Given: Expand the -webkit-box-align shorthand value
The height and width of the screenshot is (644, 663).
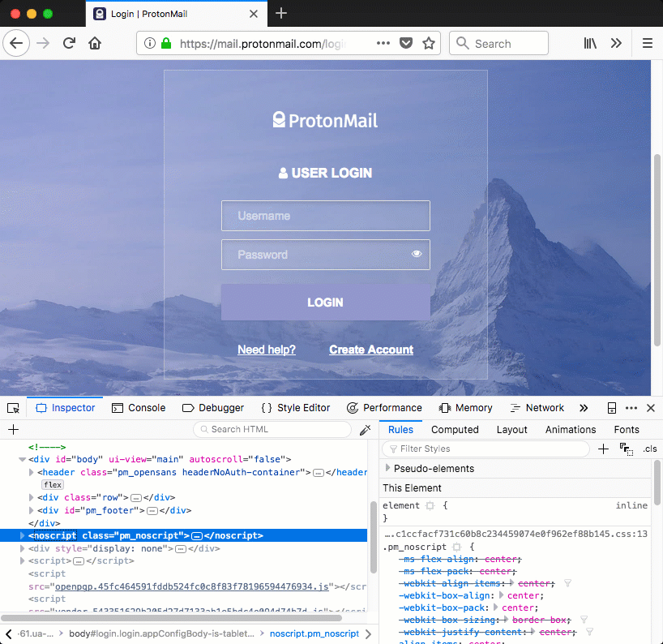Looking at the screenshot, I should pyautogui.click(x=502, y=595).
